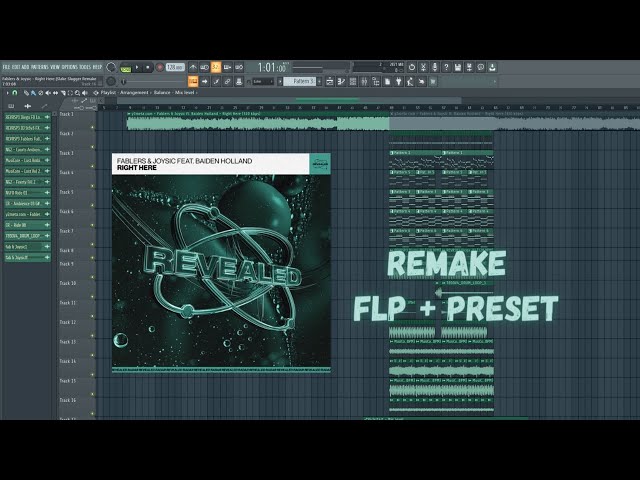640x480 pixels.
Task: Click the export render icon next to save
Action: click(469, 67)
